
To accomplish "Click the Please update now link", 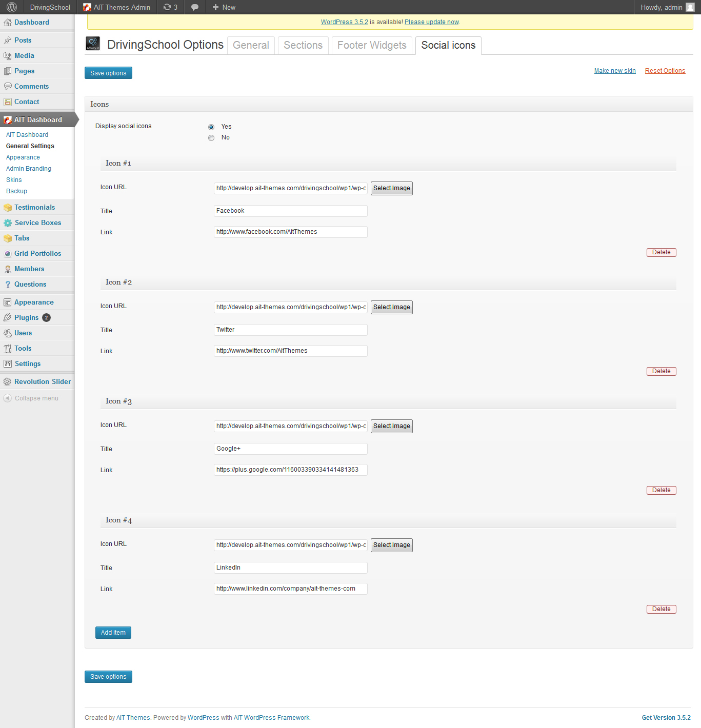I will 432,22.
